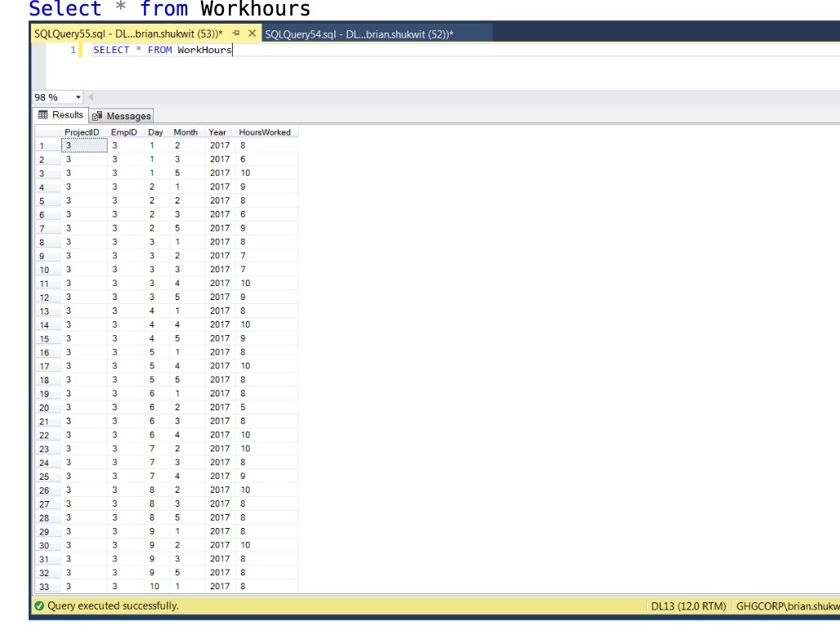Select the HoursWorked column header
840x644 pixels.
(x=263, y=132)
